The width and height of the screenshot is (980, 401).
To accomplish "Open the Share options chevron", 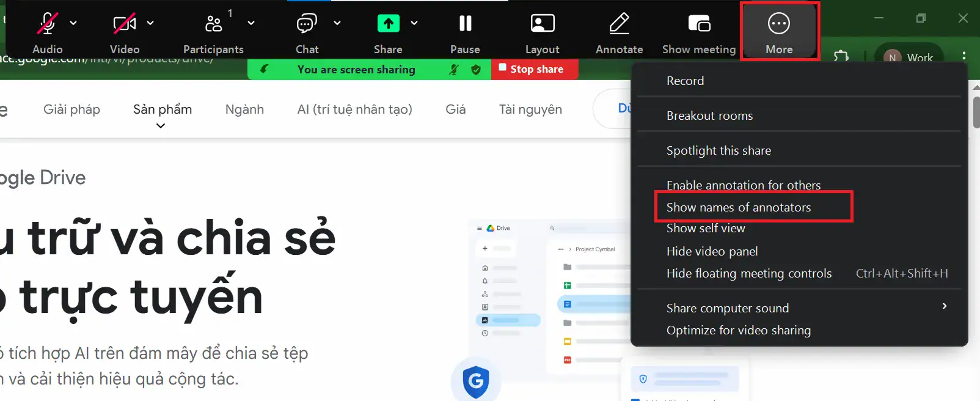I will coord(414,23).
